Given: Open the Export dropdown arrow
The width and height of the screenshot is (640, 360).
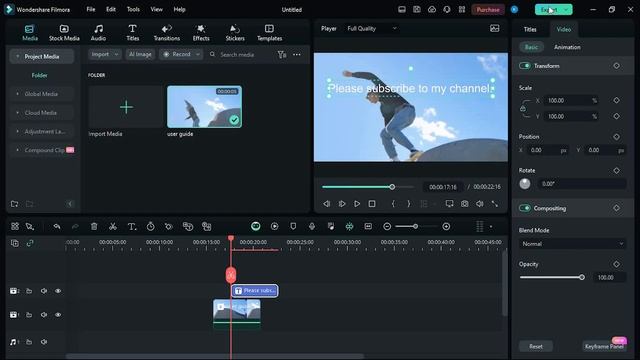Looking at the screenshot, I should [x=567, y=9].
